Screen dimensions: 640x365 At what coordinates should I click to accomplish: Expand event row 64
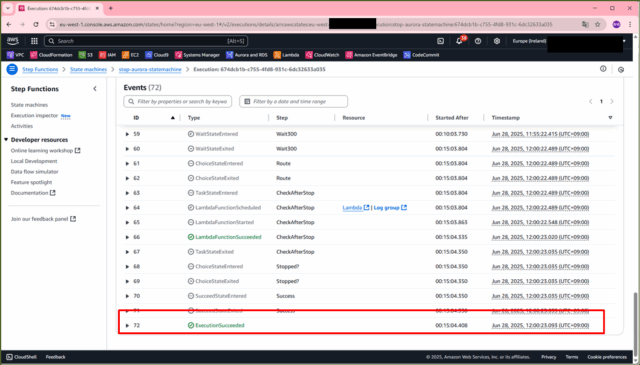coord(127,207)
